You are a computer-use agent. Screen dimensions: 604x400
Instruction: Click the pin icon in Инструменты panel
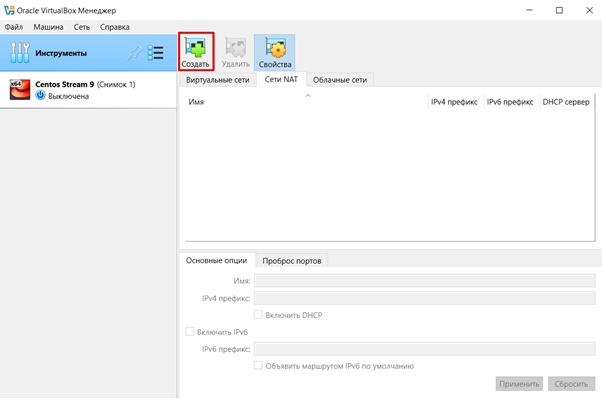point(136,52)
